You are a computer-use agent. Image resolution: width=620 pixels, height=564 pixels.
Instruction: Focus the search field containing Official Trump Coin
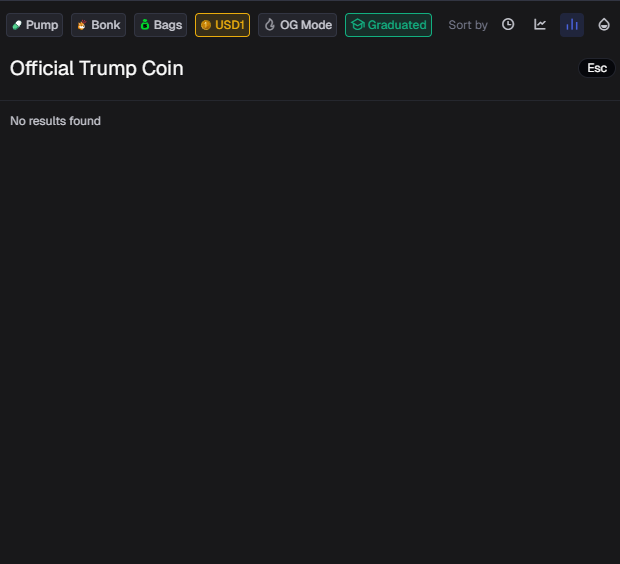point(291,68)
